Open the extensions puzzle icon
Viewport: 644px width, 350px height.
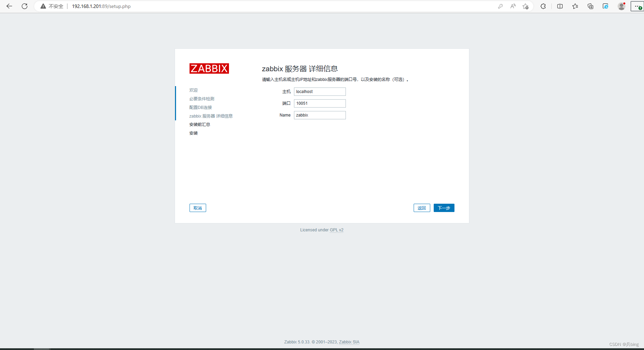pos(543,6)
